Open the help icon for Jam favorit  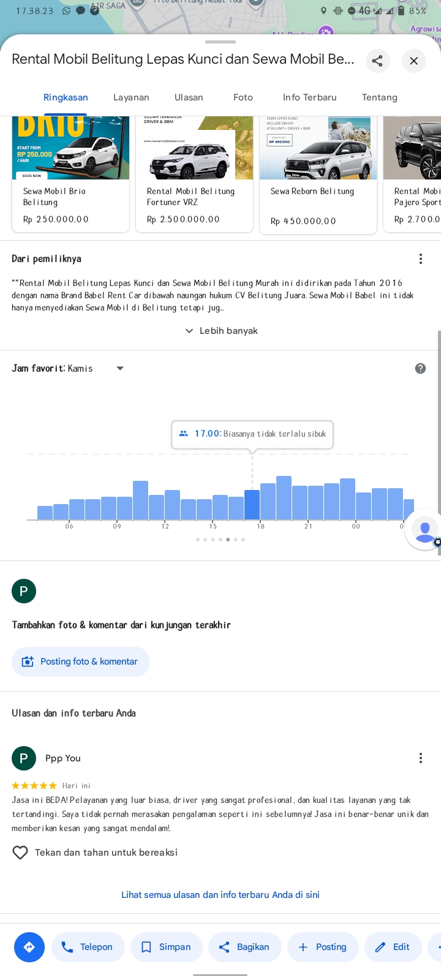point(420,368)
